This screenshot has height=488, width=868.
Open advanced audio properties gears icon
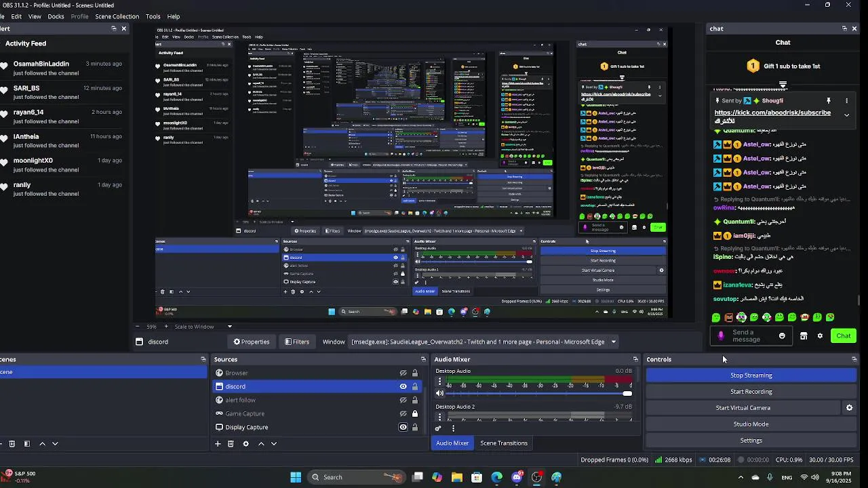pyautogui.click(x=438, y=428)
